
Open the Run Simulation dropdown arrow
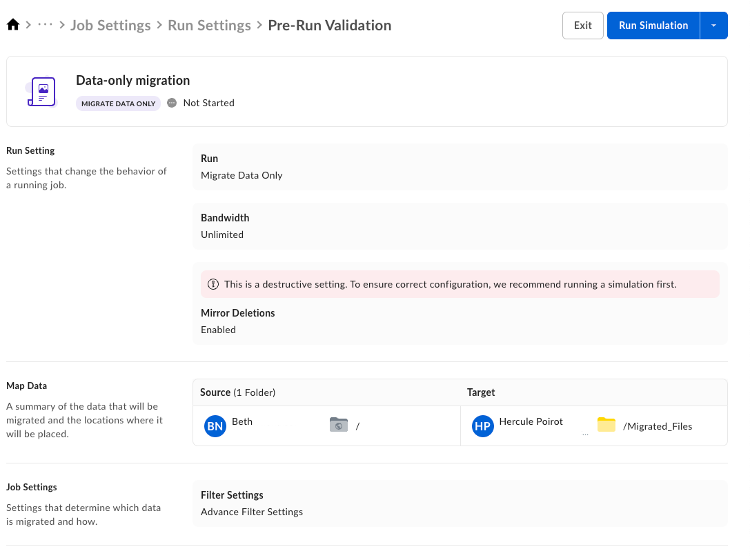click(713, 26)
